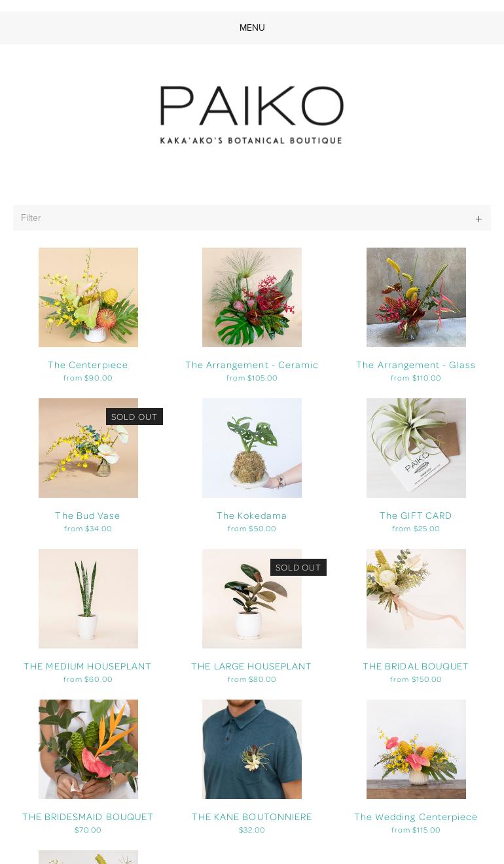Select The Arrangement - Glass photo
504x864 pixels.
coord(416,297)
